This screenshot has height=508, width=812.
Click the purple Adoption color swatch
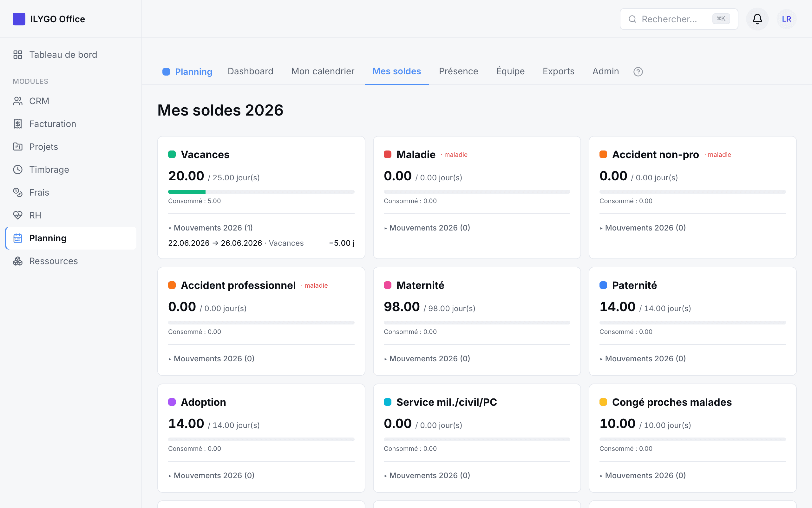pyautogui.click(x=172, y=402)
